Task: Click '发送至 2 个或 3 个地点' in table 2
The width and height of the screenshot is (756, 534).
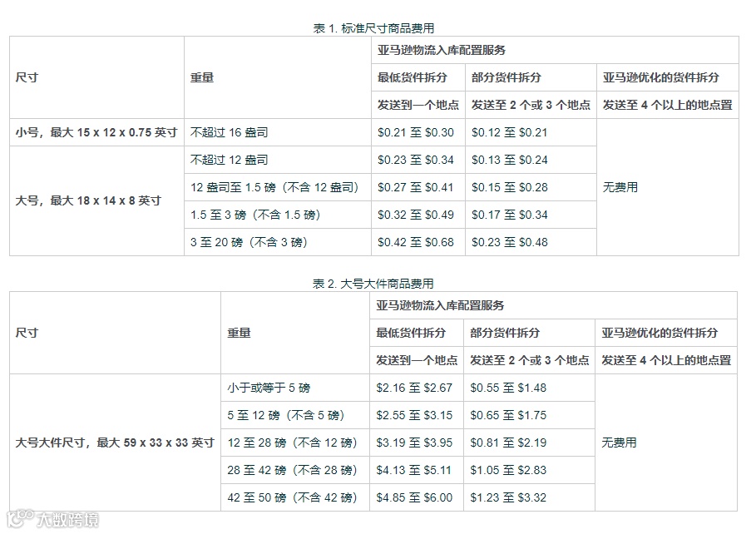Action: pyautogui.click(x=530, y=360)
